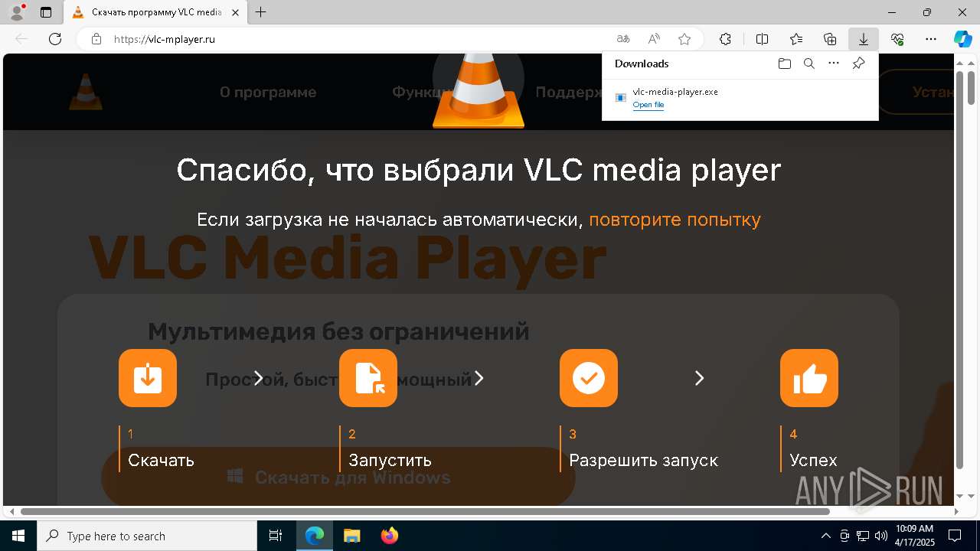
Task: Open the Copilot sidebar icon
Action: click(963, 39)
